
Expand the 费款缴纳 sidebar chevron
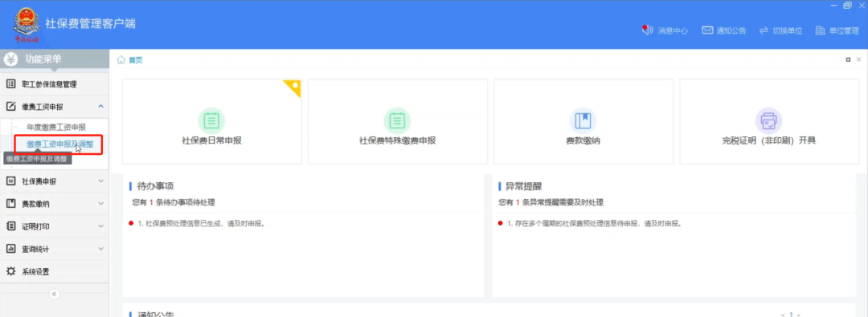click(x=100, y=204)
